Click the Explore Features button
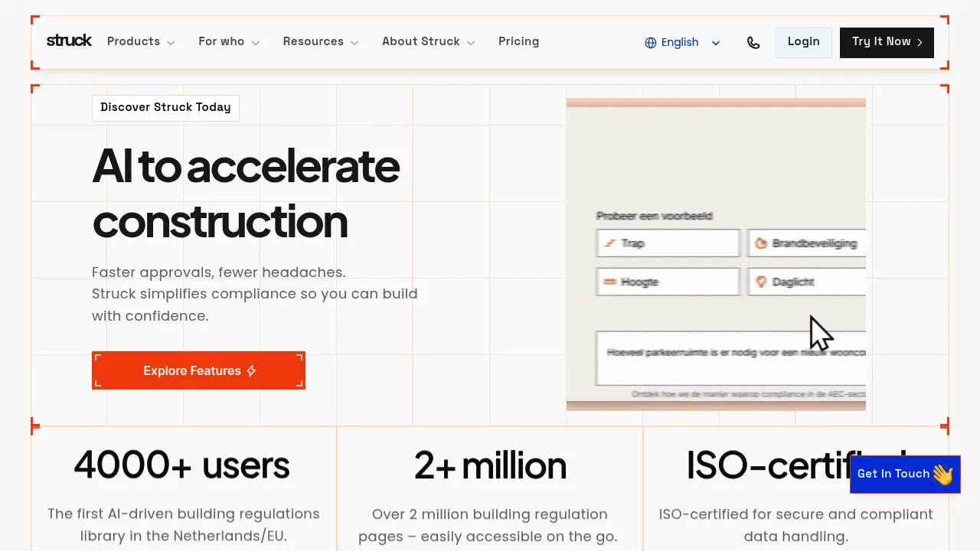 click(x=198, y=370)
